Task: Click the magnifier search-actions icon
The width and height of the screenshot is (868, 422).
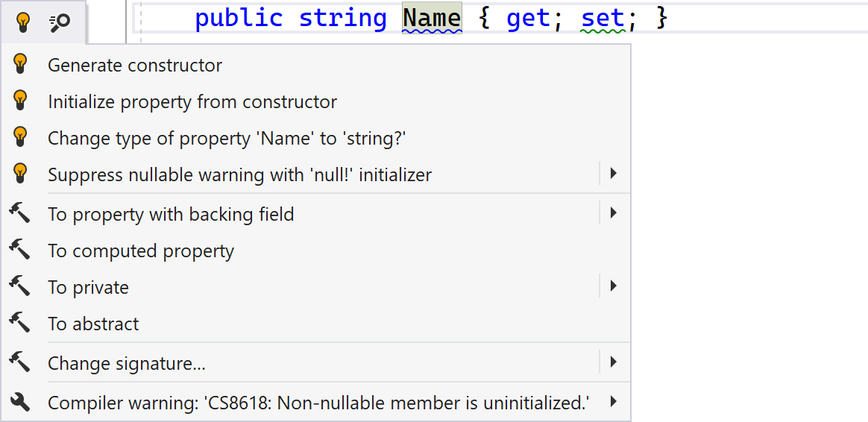Action: [x=60, y=22]
